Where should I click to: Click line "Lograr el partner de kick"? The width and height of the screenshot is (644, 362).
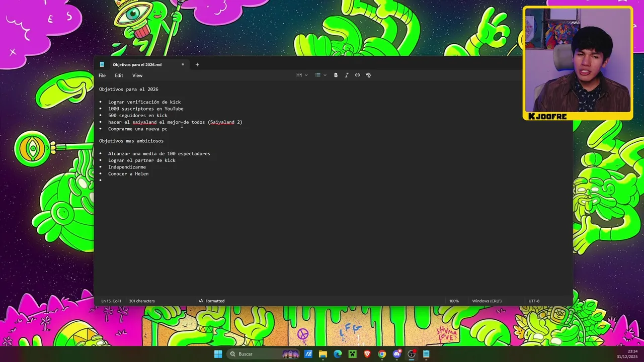(142, 160)
